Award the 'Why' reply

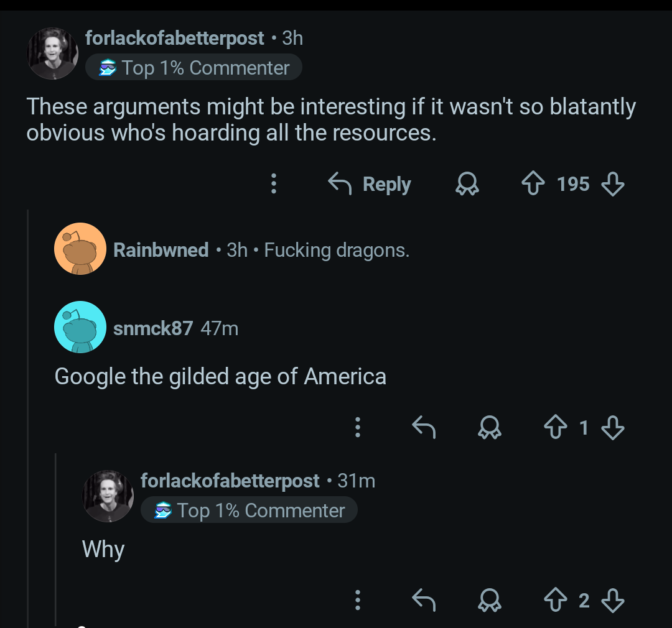(x=490, y=600)
